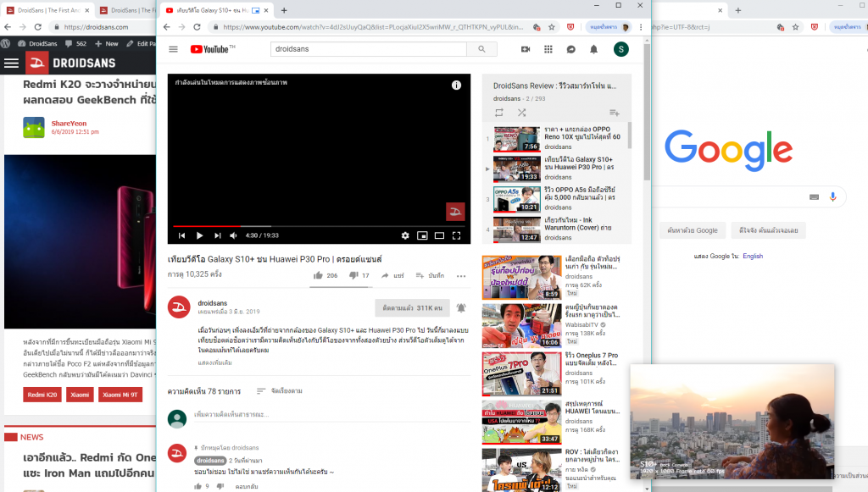Play the paused video
Image resolution: width=868 pixels, height=492 pixels.
point(199,235)
